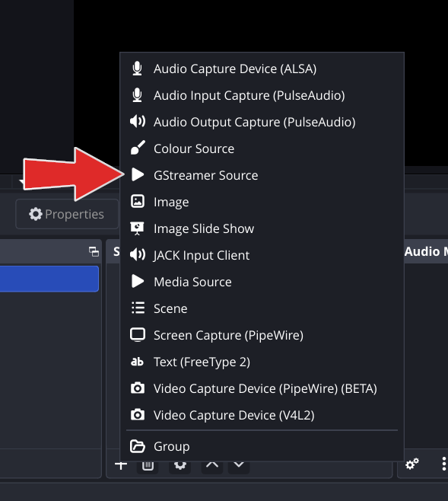Click play icon next to Media Source

[x=138, y=281]
